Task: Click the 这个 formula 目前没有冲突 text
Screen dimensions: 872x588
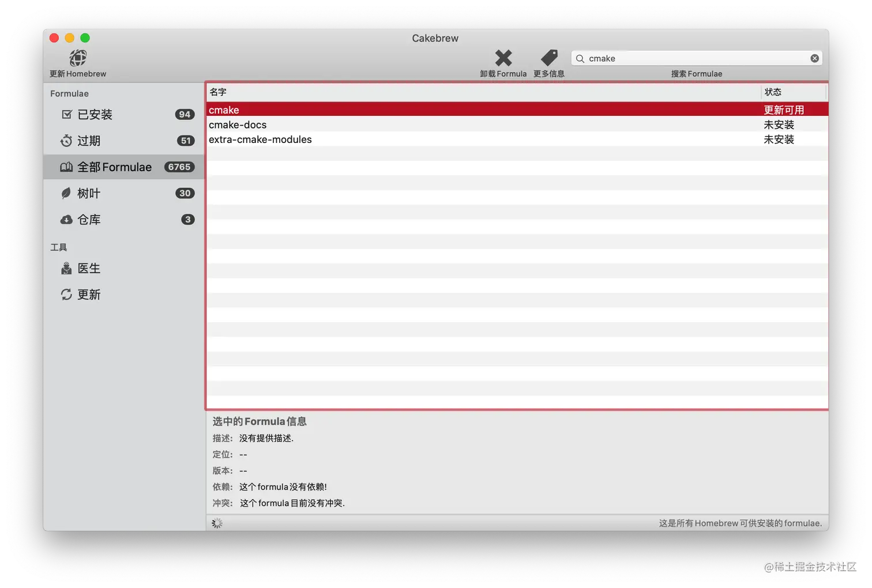Action: point(292,503)
